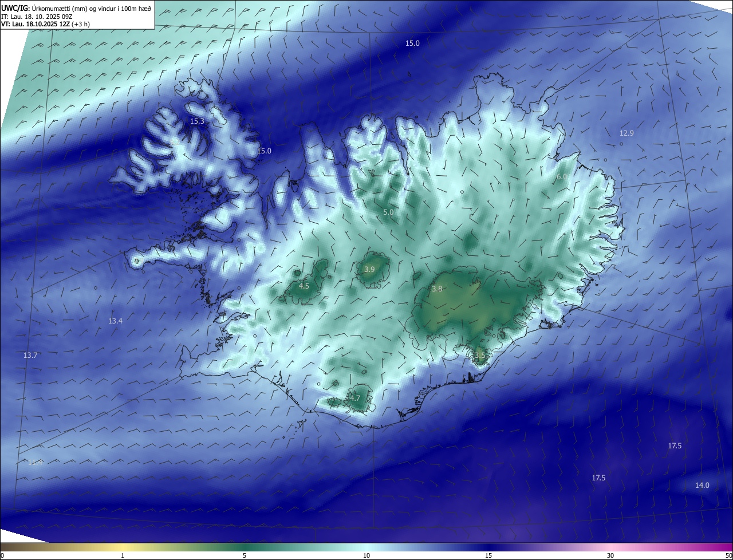Select the 4.5 value on the western glacier
The image size is (733, 560).
click(304, 286)
